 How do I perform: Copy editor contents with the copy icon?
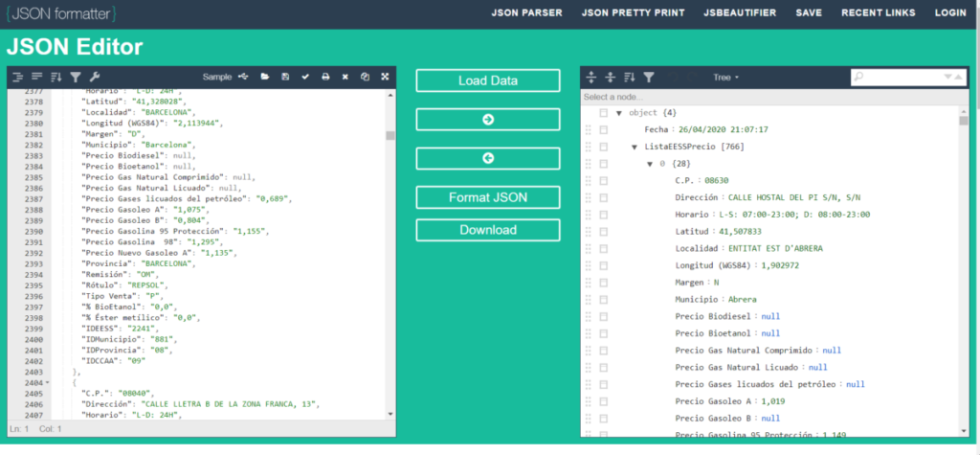coord(365,77)
